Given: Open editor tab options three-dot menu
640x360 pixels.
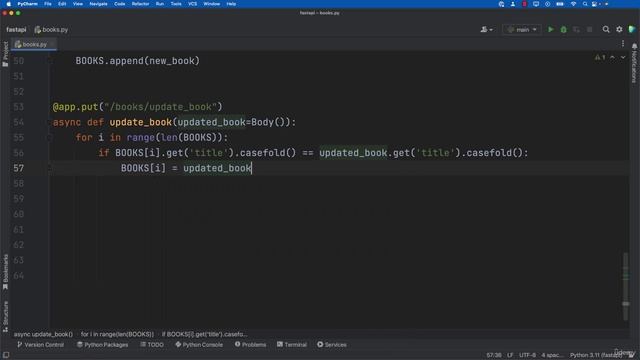Looking at the screenshot, I should pos(623,44).
